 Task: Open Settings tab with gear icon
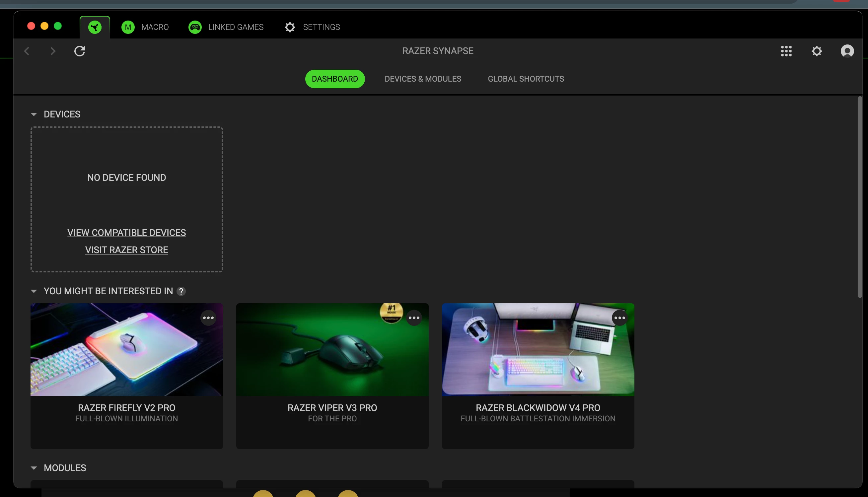tap(312, 27)
